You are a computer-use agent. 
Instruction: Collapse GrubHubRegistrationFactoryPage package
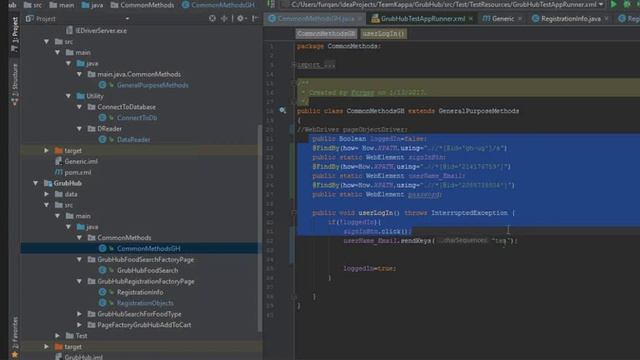79,281
